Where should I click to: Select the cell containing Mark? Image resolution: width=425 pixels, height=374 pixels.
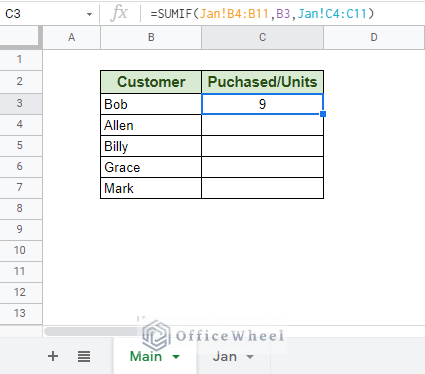151,188
